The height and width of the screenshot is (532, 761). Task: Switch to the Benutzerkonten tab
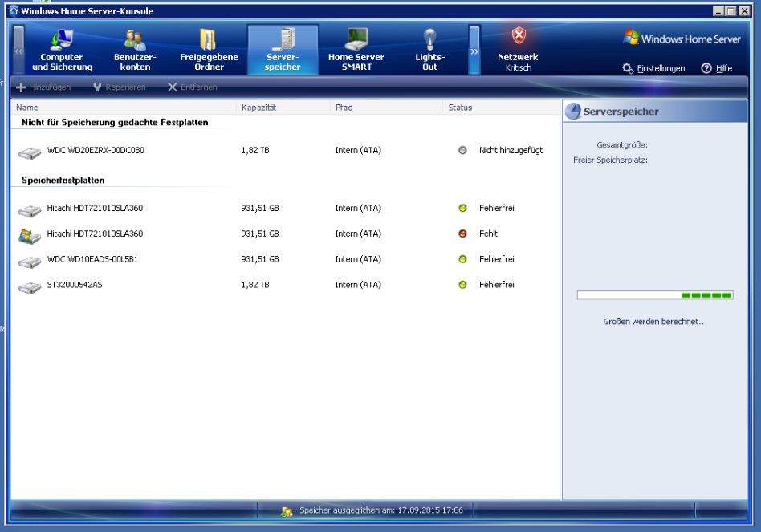[135, 50]
